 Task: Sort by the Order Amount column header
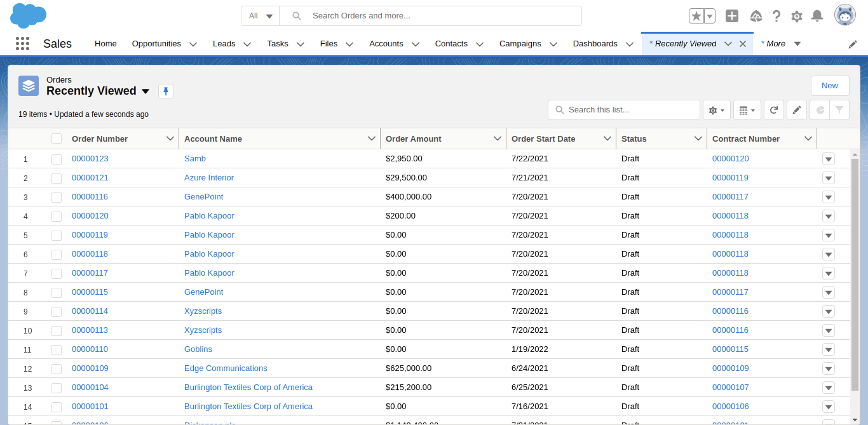coord(414,138)
